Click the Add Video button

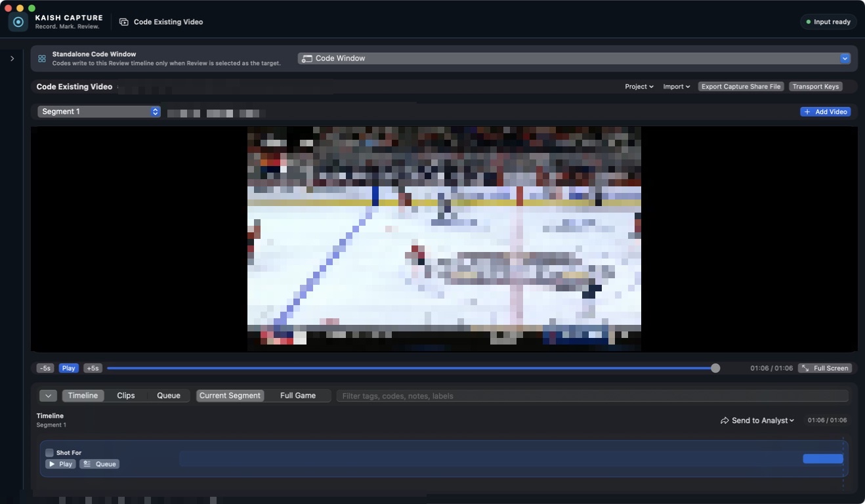(826, 112)
